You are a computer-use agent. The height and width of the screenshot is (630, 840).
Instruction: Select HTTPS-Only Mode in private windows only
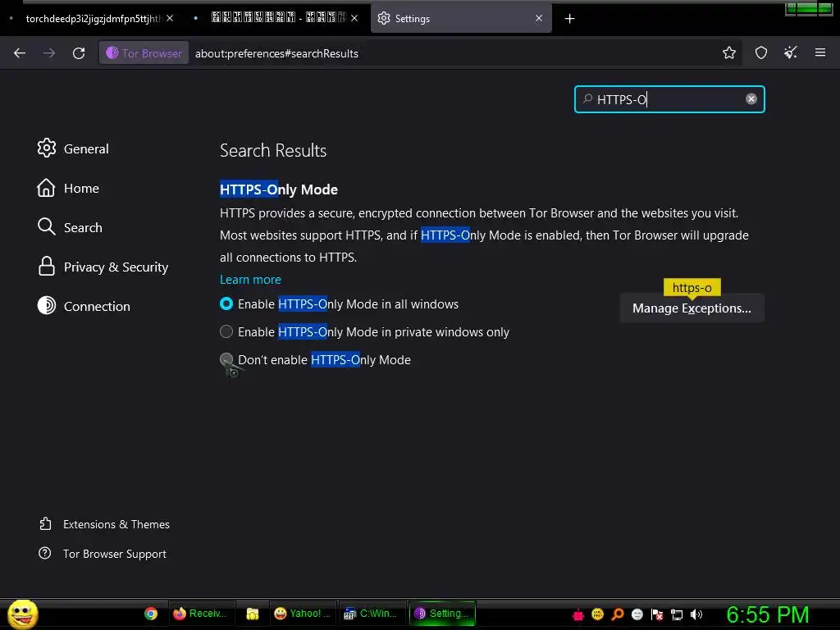(226, 331)
